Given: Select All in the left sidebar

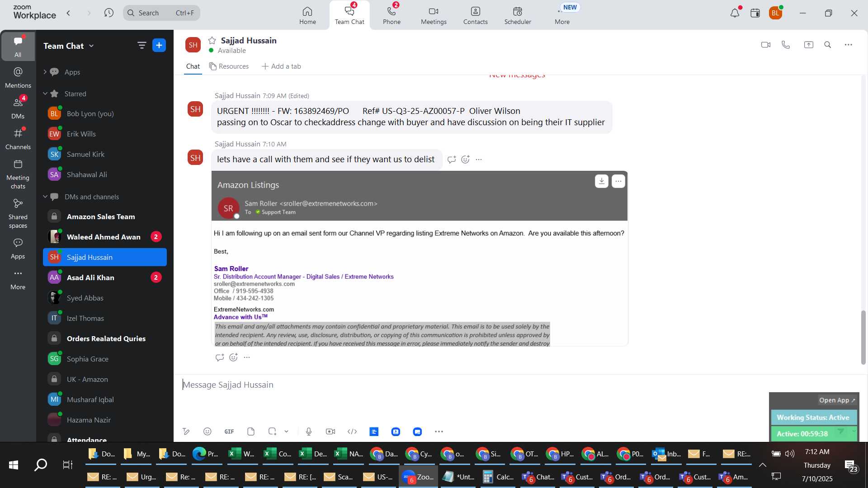Looking at the screenshot, I should (x=18, y=46).
